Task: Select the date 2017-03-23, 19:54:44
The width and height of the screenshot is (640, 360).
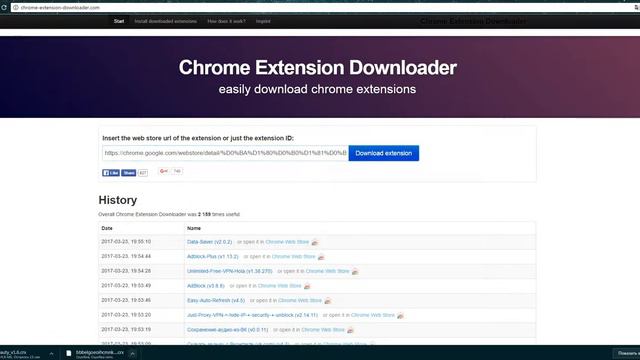Action: (x=126, y=256)
